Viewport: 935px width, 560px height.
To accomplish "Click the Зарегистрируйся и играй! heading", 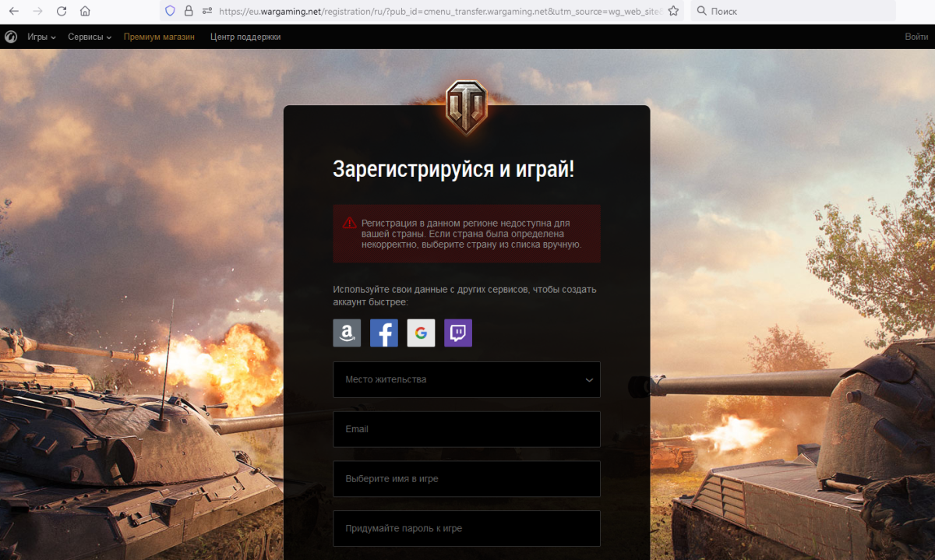I will click(x=453, y=169).
